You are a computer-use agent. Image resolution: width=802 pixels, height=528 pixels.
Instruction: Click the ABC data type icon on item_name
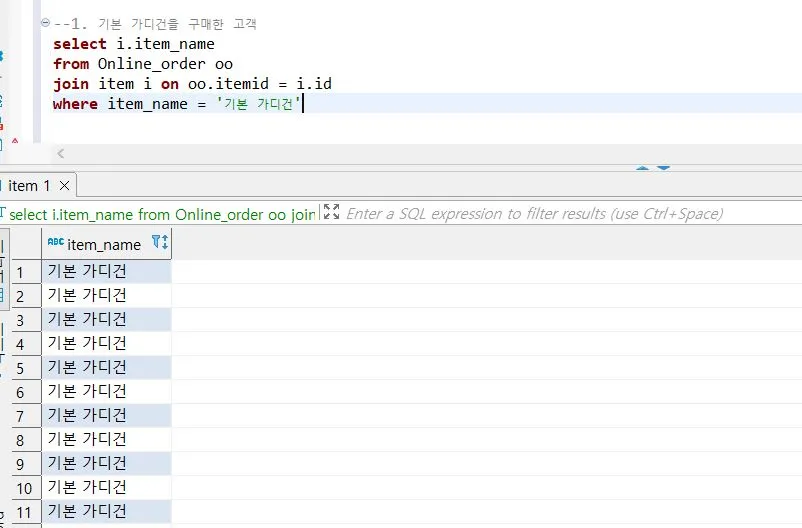pos(56,241)
